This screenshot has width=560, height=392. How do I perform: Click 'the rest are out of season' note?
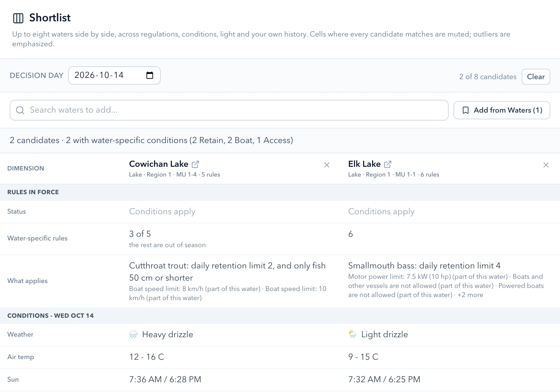point(167,245)
